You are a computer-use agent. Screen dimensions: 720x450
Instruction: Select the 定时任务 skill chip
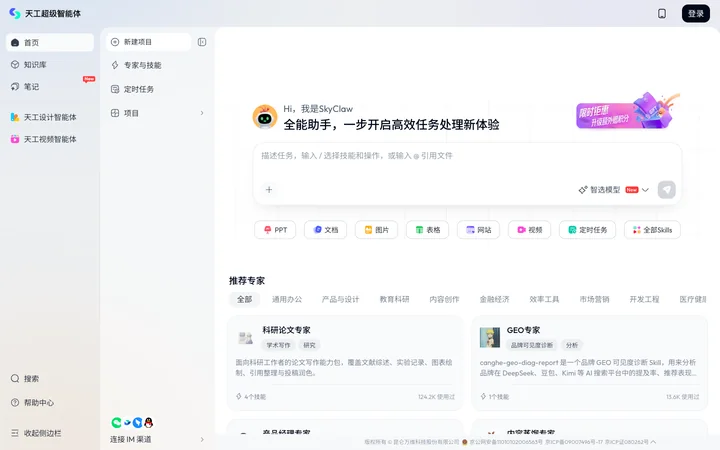click(587, 230)
